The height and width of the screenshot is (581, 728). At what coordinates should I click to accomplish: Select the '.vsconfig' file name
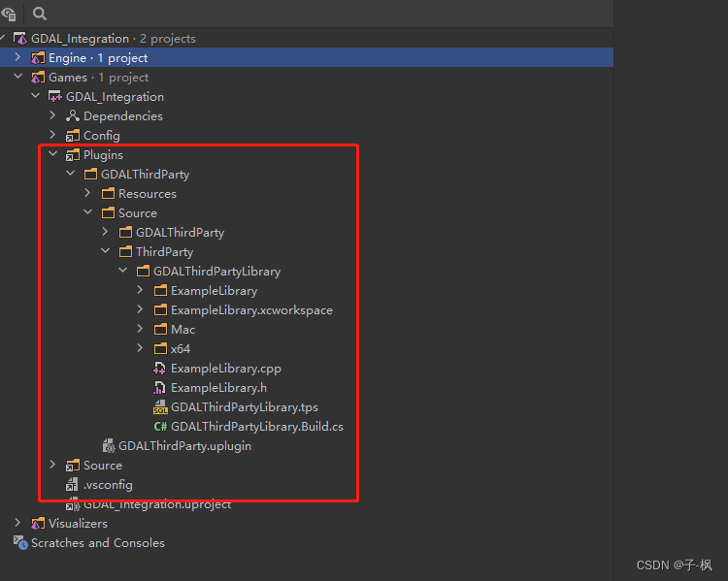tap(108, 485)
